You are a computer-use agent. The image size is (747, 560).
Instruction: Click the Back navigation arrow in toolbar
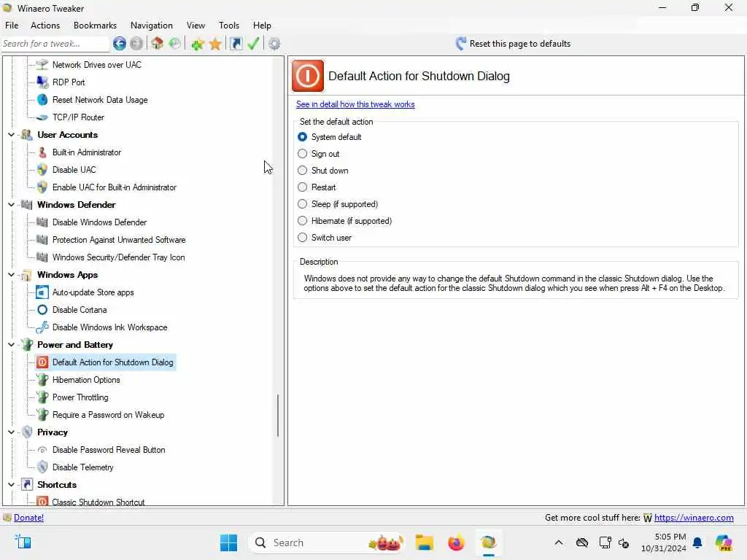[x=120, y=44]
